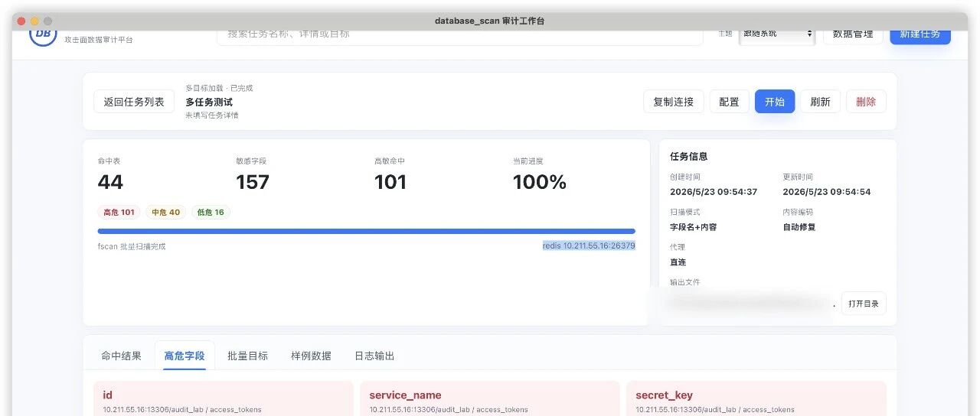Click the 高敏命中 count 101
The image size is (980, 416).
tap(390, 182)
